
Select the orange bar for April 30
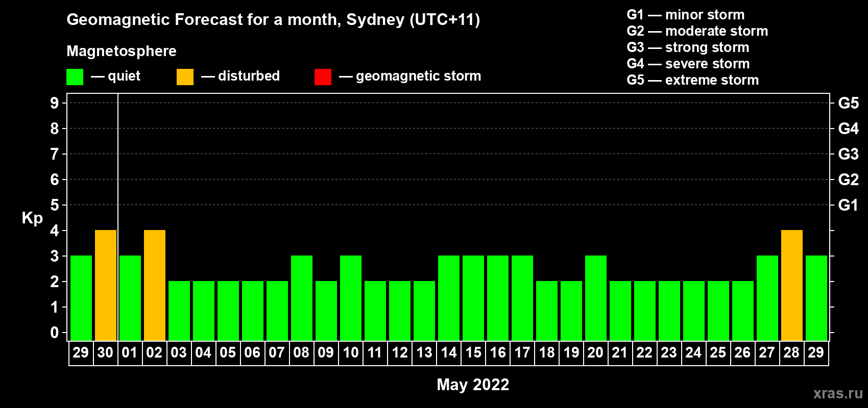pos(106,285)
